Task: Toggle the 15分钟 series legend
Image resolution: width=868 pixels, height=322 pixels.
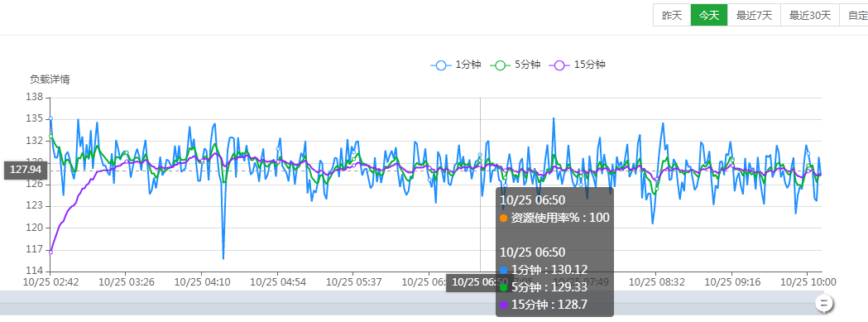Action: [578, 65]
